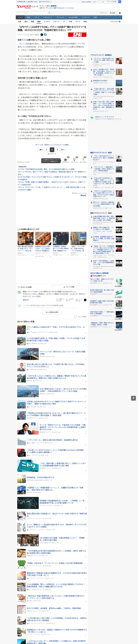Open the エキスパート tab
Image resolution: width=138 pixels, height=644 pixels.
click(x=48, y=17)
